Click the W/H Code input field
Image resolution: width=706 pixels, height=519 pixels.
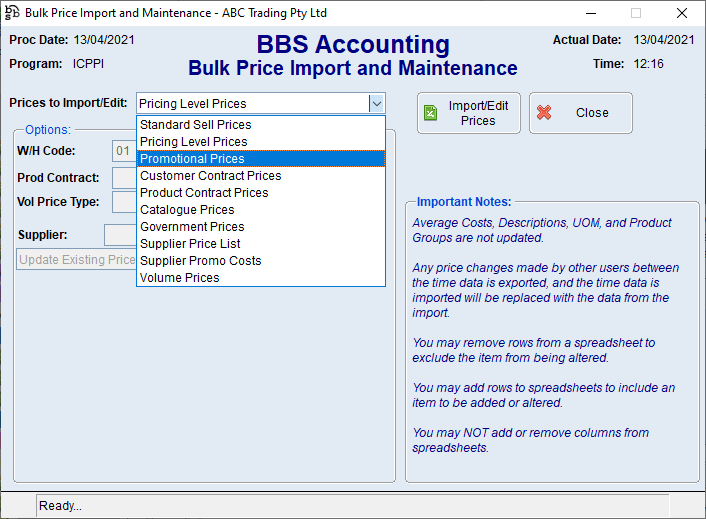(x=123, y=151)
